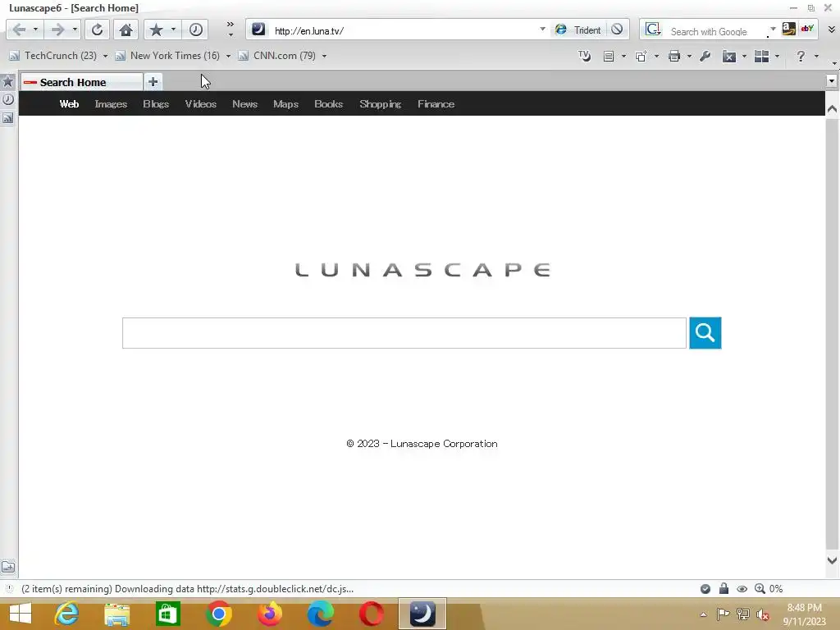Launch Firefox from the taskbar

(x=269, y=614)
